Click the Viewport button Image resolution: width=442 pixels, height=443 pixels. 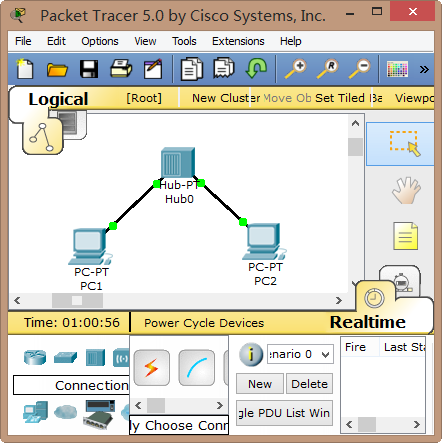click(x=414, y=98)
